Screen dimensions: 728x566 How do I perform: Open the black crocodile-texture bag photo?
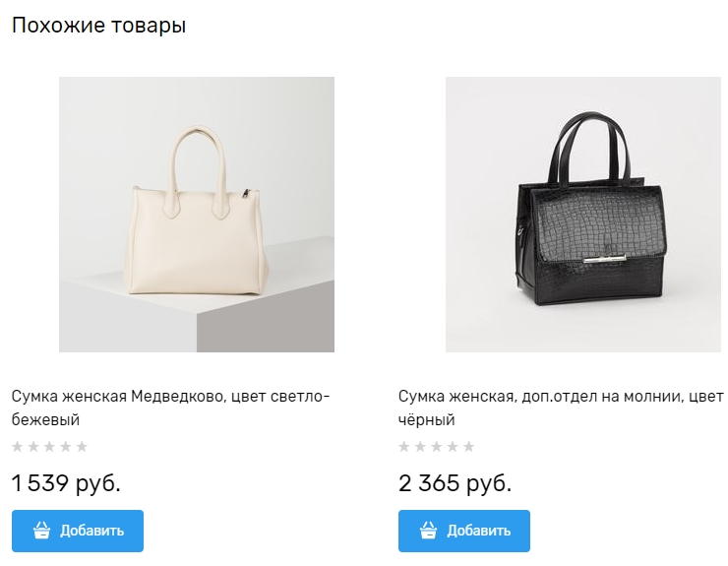(582, 215)
